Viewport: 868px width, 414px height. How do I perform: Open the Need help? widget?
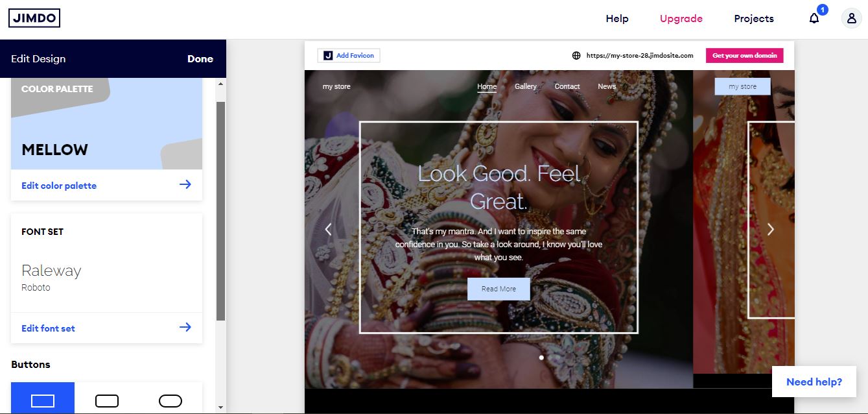[814, 382]
